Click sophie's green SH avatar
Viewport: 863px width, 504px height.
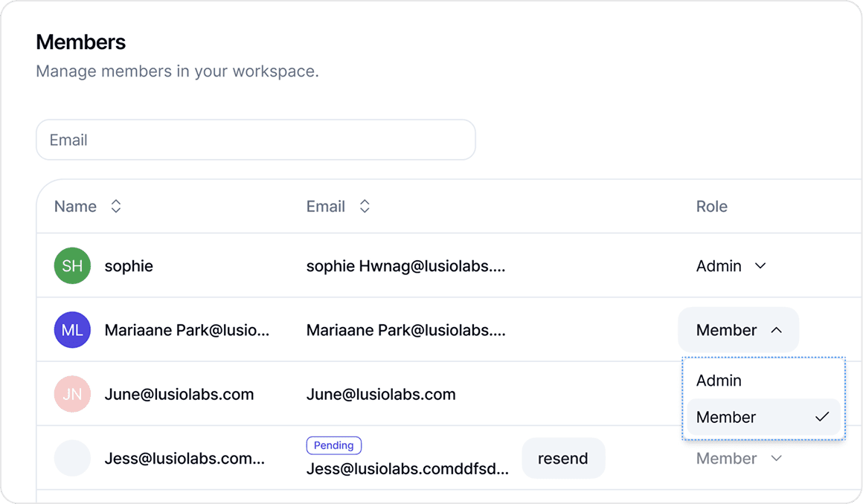tap(72, 266)
